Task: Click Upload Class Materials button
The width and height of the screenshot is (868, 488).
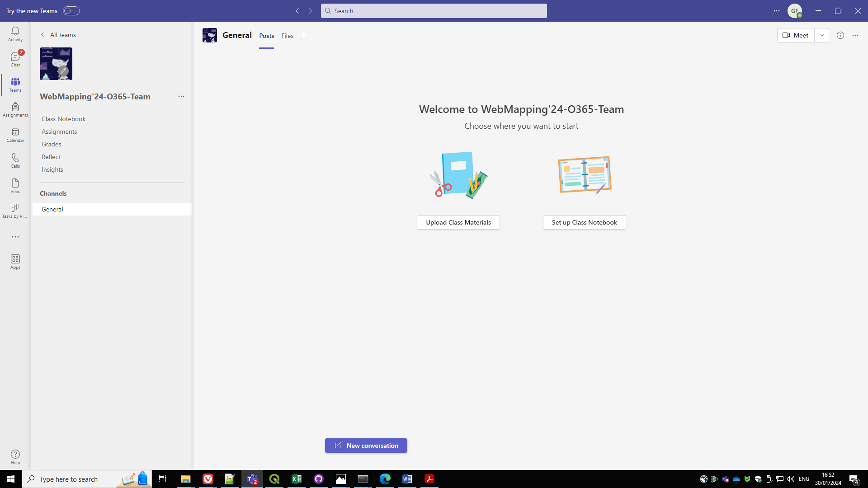Action: [x=458, y=222]
